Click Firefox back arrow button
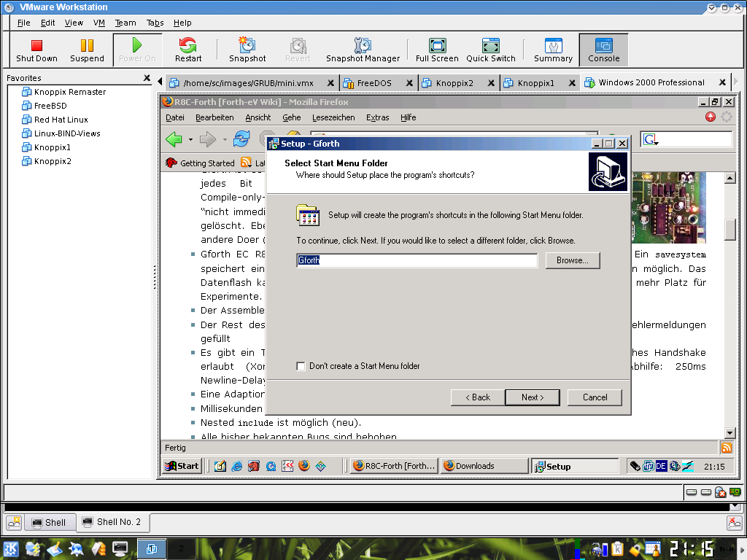 [x=174, y=139]
